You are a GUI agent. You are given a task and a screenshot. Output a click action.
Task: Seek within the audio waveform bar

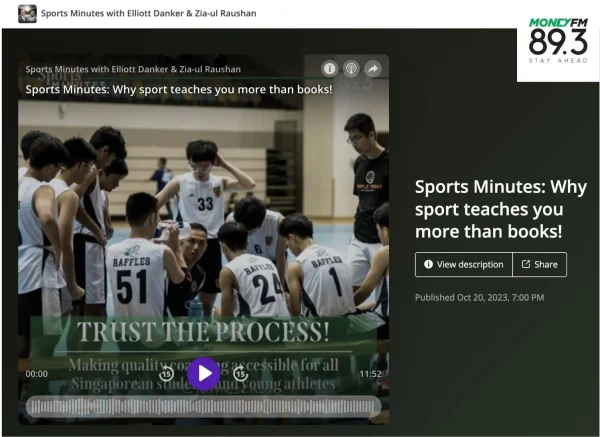click(x=203, y=406)
